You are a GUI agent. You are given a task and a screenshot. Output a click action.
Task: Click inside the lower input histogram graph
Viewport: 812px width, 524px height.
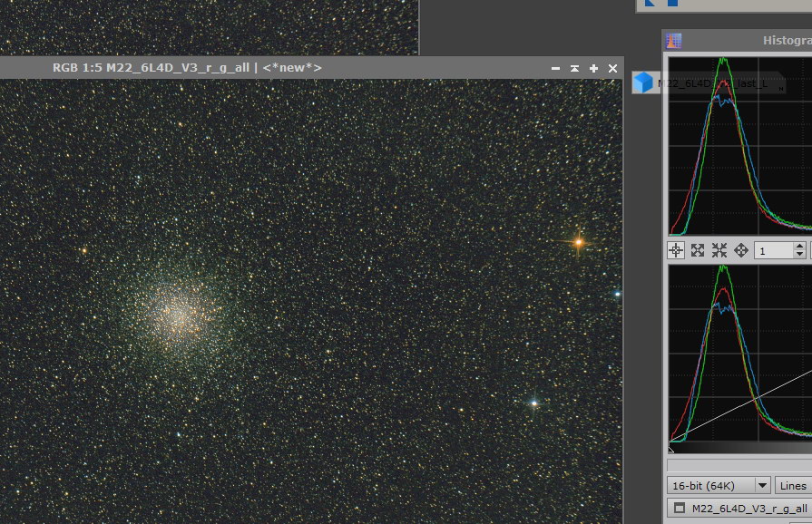pos(740,354)
